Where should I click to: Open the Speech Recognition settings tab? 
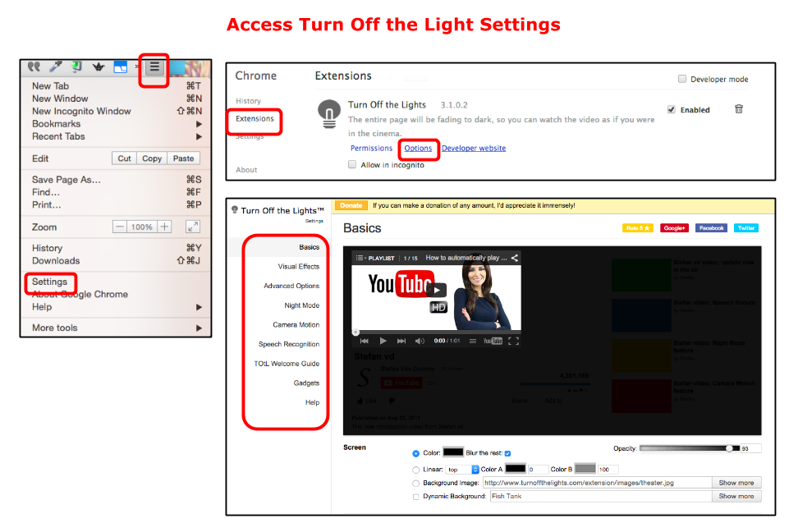tap(289, 344)
